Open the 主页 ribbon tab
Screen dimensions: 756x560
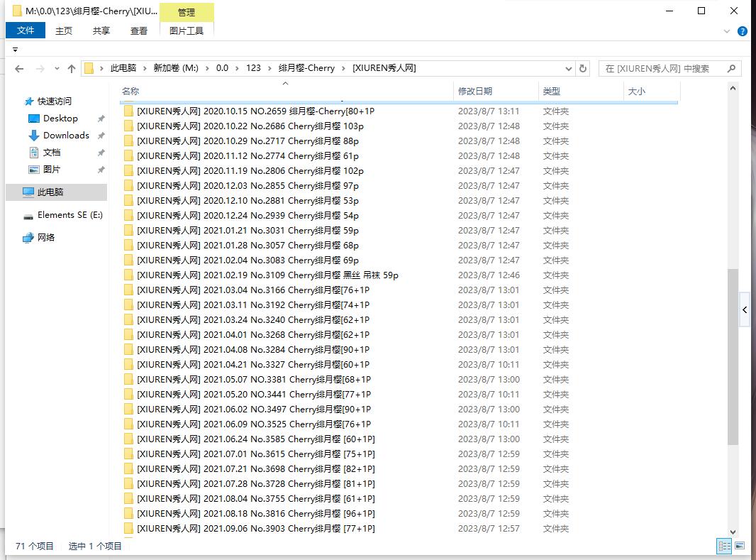[x=64, y=31]
